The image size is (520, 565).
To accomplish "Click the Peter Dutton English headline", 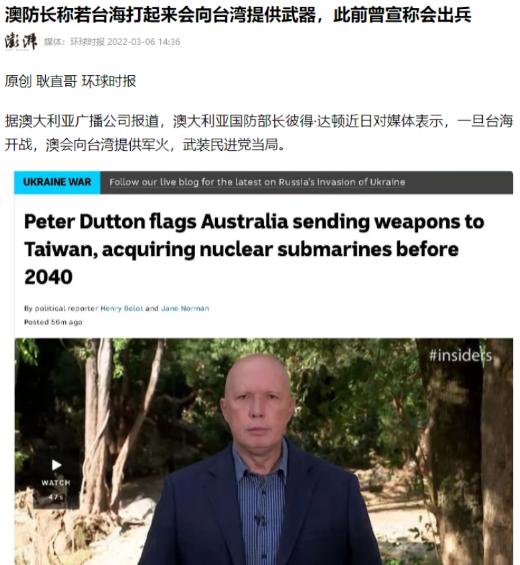I will [x=254, y=249].
